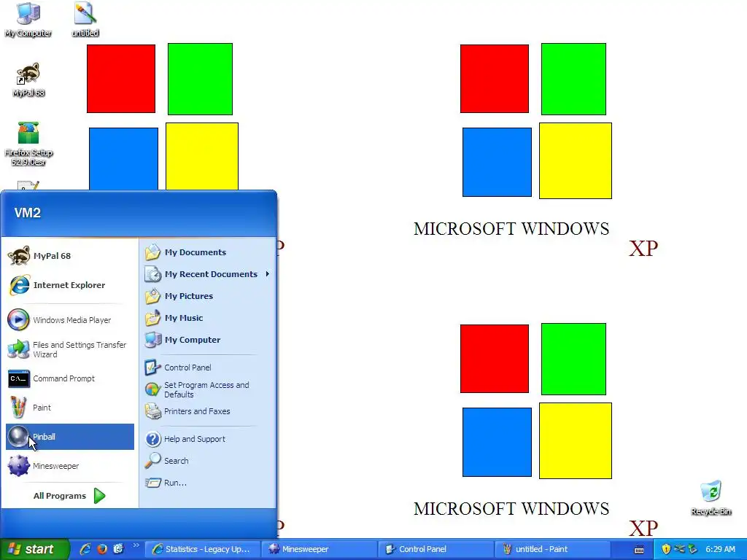The image size is (747, 560).
Task: Start the Files and Settings Transfer Wizard
Action: 70,349
